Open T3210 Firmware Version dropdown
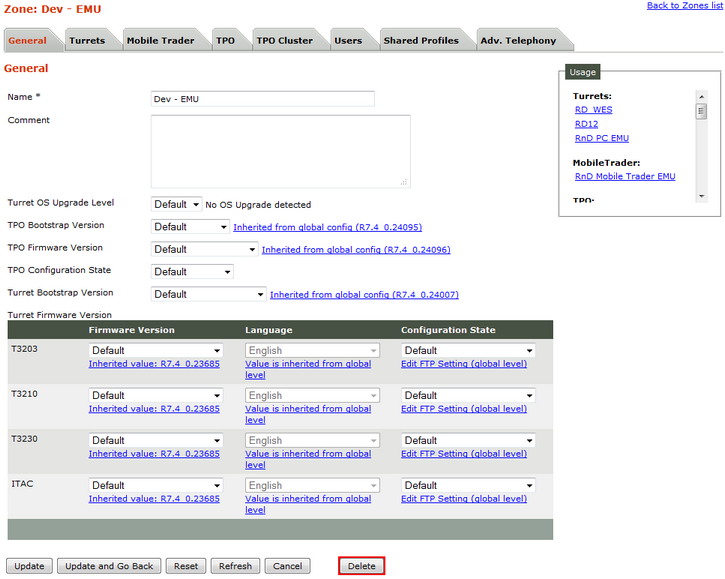The height and width of the screenshot is (579, 725). (156, 395)
